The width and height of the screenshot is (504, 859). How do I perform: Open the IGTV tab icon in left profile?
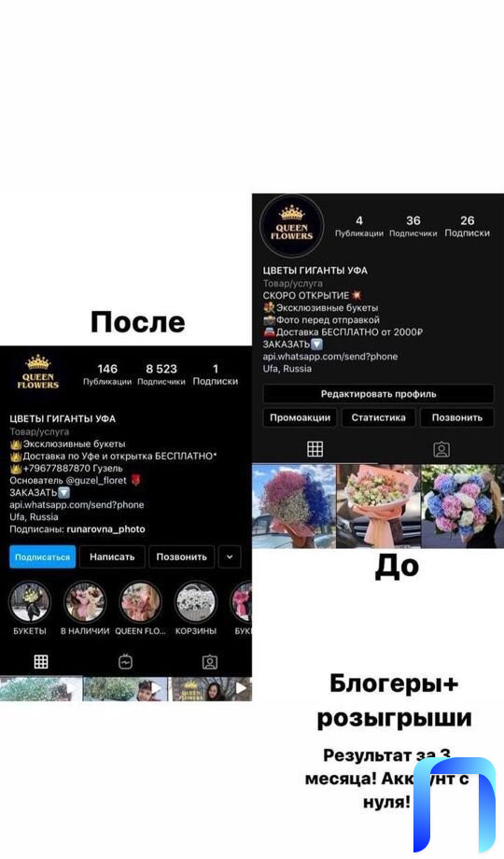(125, 662)
